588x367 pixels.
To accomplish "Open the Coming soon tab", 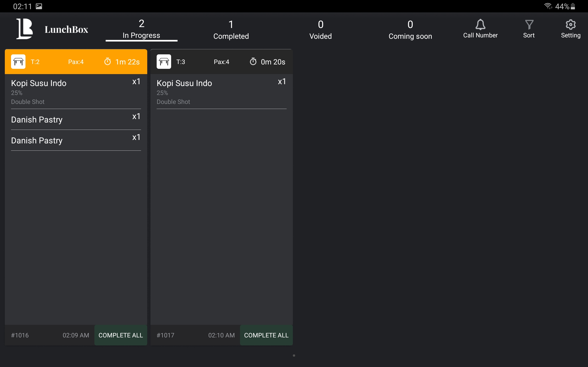I will click(410, 30).
